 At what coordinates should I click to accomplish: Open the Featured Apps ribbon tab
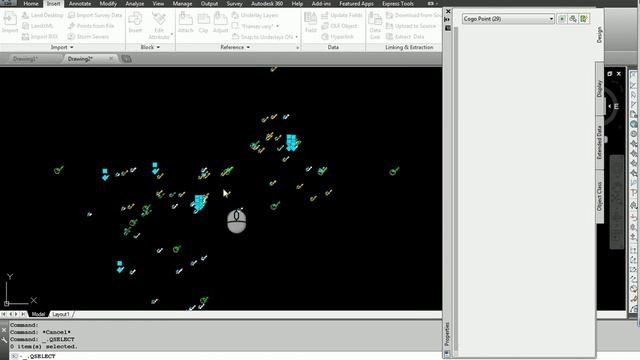click(356, 4)
